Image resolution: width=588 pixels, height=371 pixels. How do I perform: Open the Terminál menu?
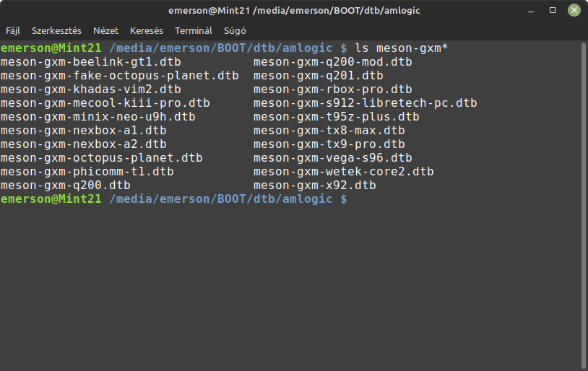193,31
